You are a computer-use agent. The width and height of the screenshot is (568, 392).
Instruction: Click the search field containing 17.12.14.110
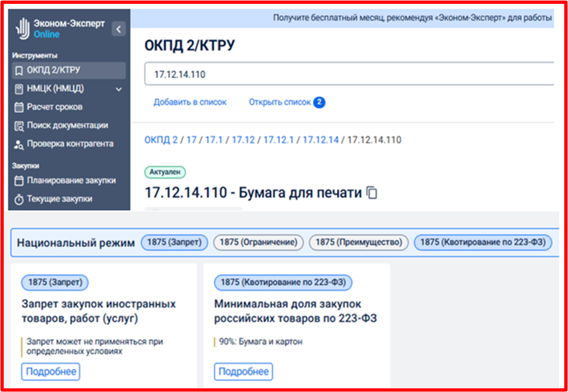349,74
